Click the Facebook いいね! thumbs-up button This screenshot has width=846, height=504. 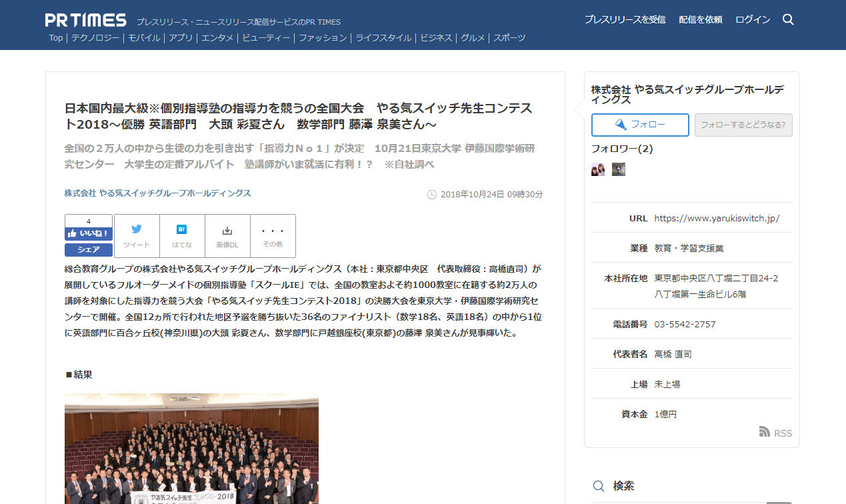pos(89,233)
